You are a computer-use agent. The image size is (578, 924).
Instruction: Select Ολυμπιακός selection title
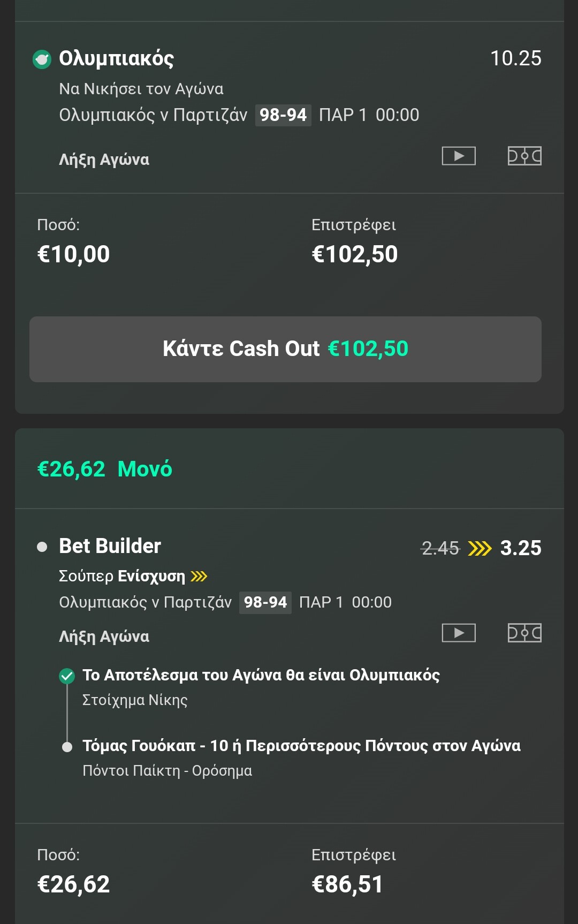[117, 58]
